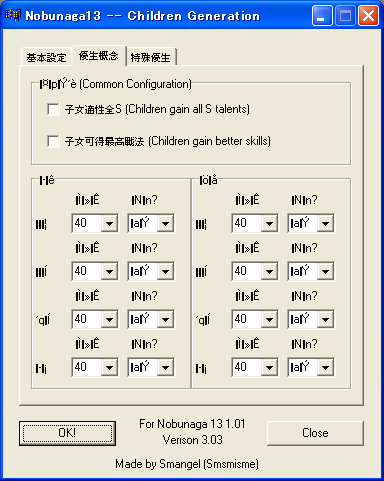Expand second-row 40 dropdown in left group
The width and height of the screenshot is (384, 481).
[x=95, y=271]
